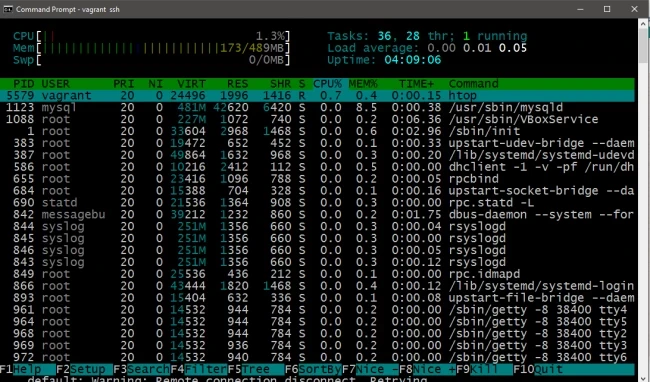Switch to F5 Tree view
The width and height of the screenshot is (650, 382).
(x=256, y=369)
